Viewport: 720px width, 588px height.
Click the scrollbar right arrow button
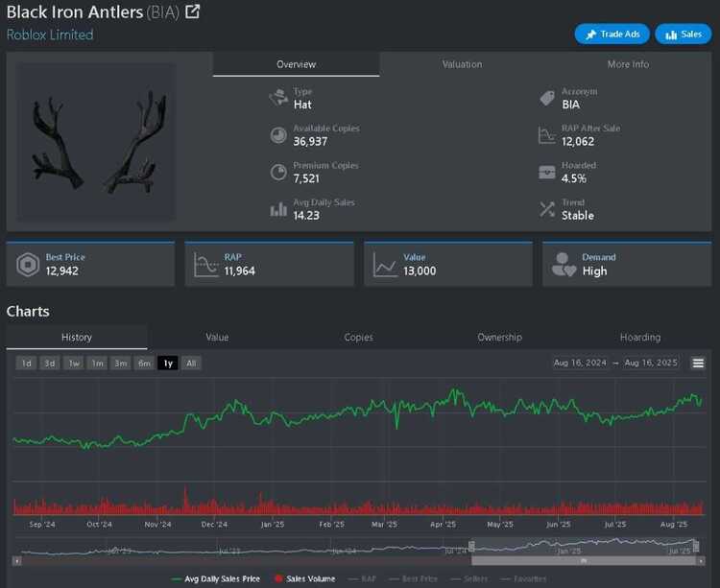[x=701, y=561]
